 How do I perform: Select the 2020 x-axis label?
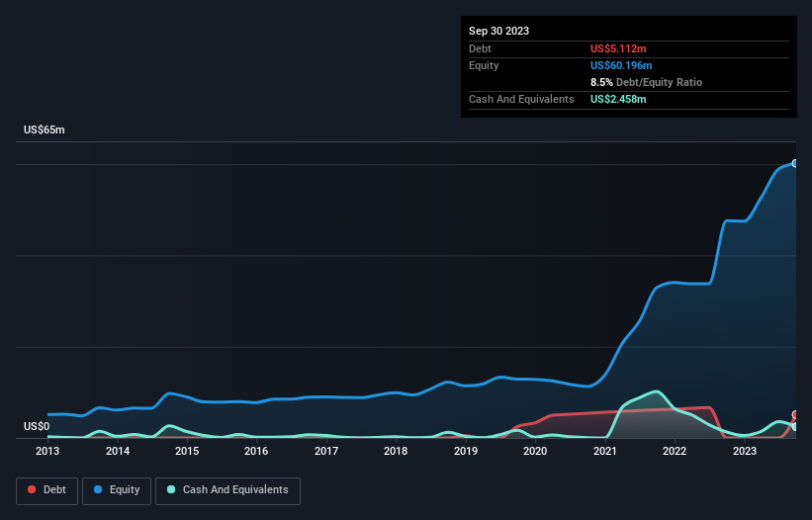click(535, 451)
